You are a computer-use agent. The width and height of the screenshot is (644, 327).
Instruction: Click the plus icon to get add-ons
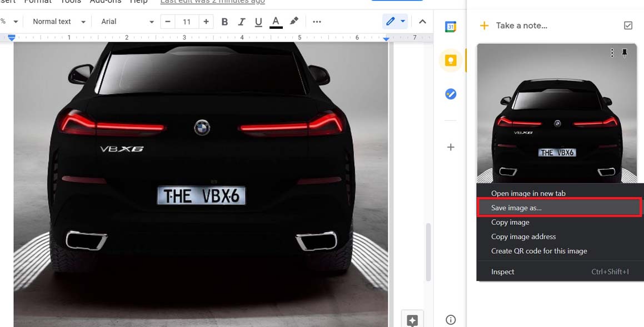[x=451, y=147]
